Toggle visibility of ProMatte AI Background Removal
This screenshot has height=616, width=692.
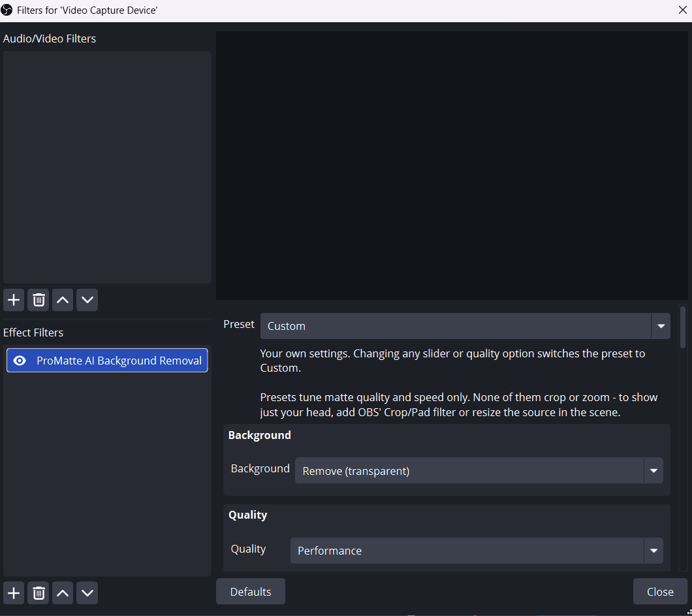click(20, 361)
